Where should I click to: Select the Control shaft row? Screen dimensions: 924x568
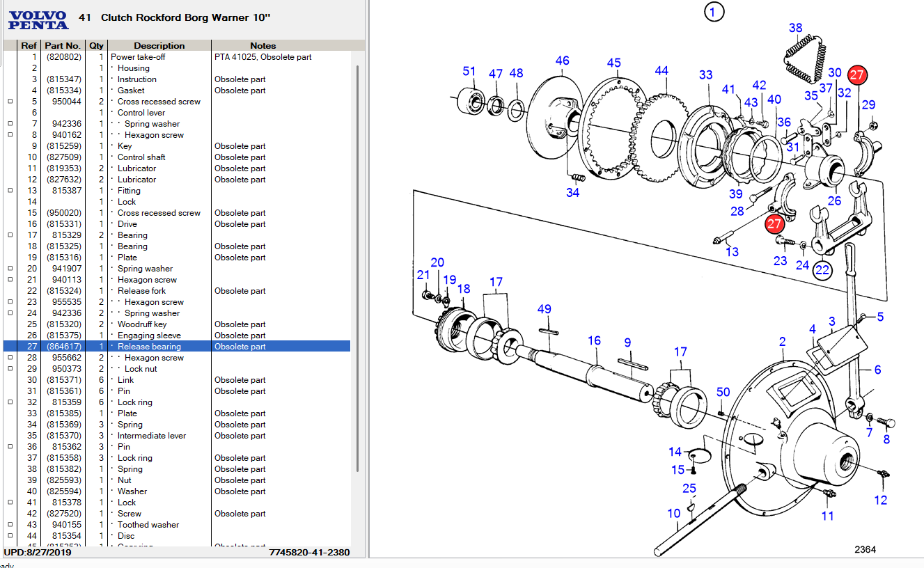pyautogui.click(x=177, y=157)
